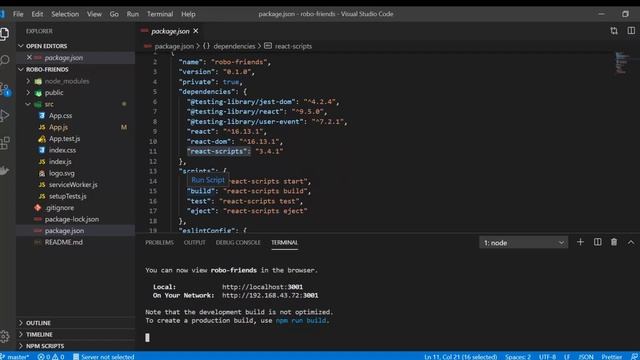Click the 'npm run build' link in terminal
640x360 pixels.
pyautogui.click(x=301, y=320)
